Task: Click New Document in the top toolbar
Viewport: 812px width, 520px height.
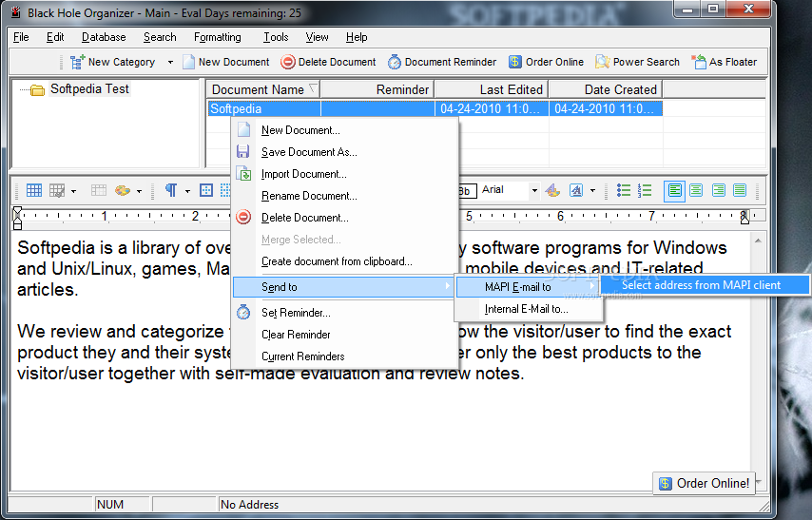Action: 225,62
